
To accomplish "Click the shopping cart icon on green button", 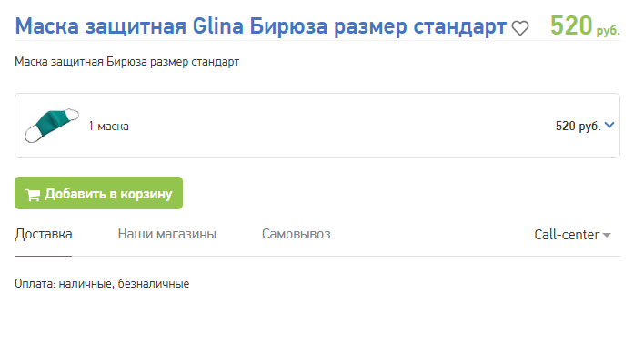I will pyautogui.click(x=33, y=195).
